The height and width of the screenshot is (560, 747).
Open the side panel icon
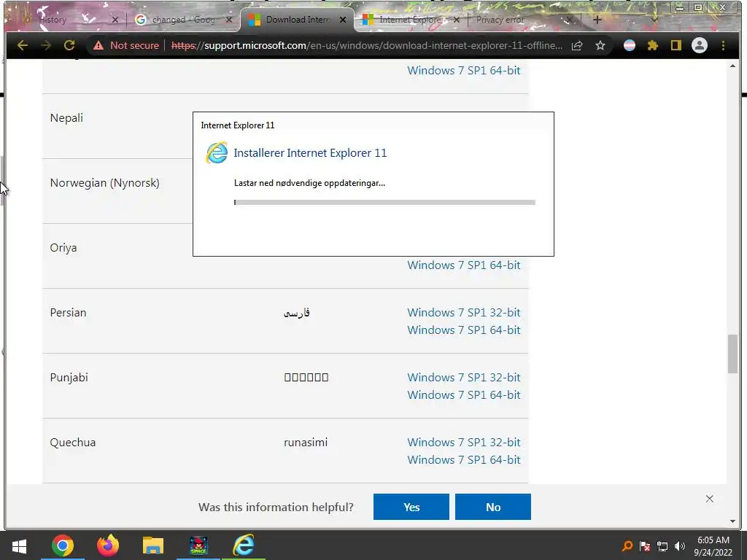676,46
